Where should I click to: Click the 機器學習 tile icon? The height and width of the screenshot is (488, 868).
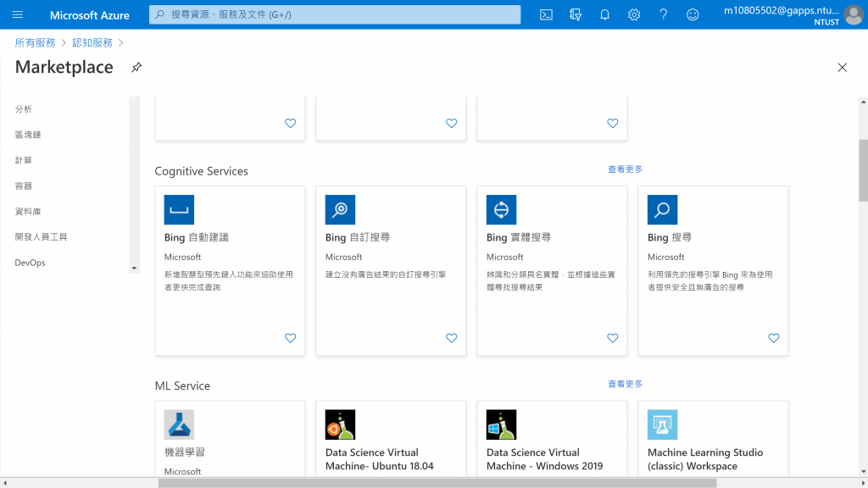tap(179, 424)
